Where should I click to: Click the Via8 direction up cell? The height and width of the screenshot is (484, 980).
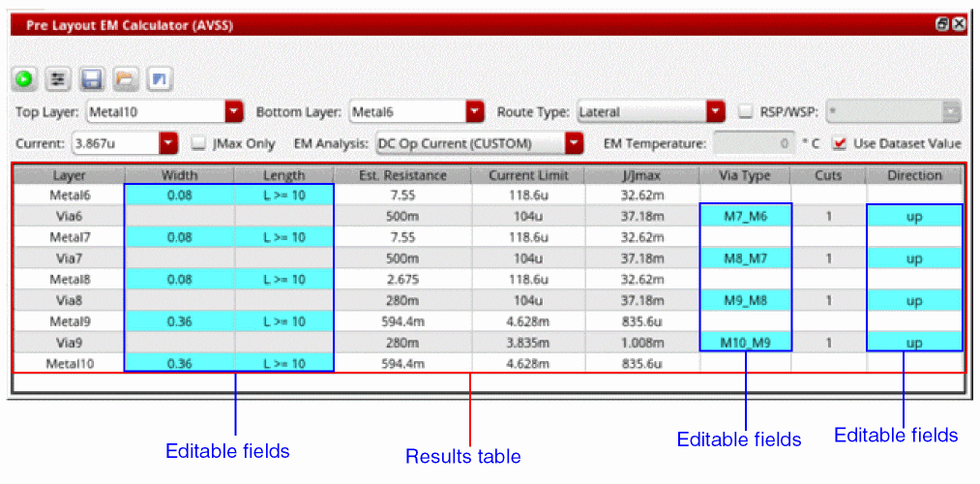(914, 300)
